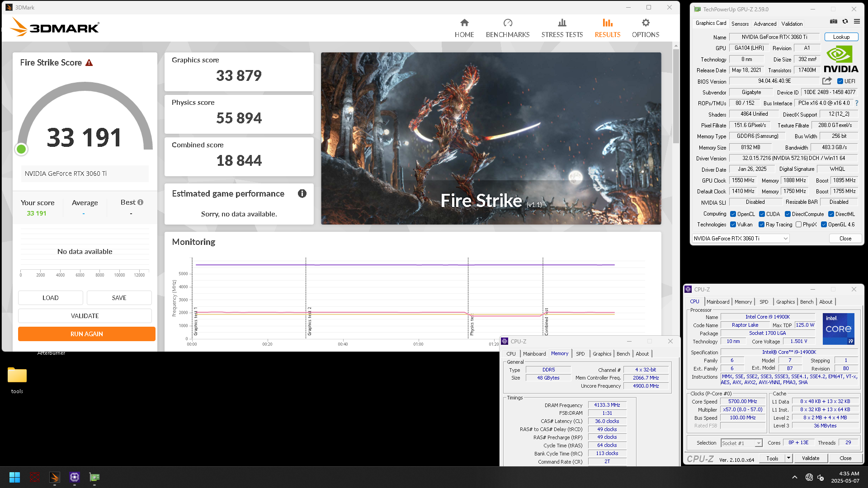868x488 pixels.
Task: Open Bench tab in right CPU-Z window
Action: point(807,302)
